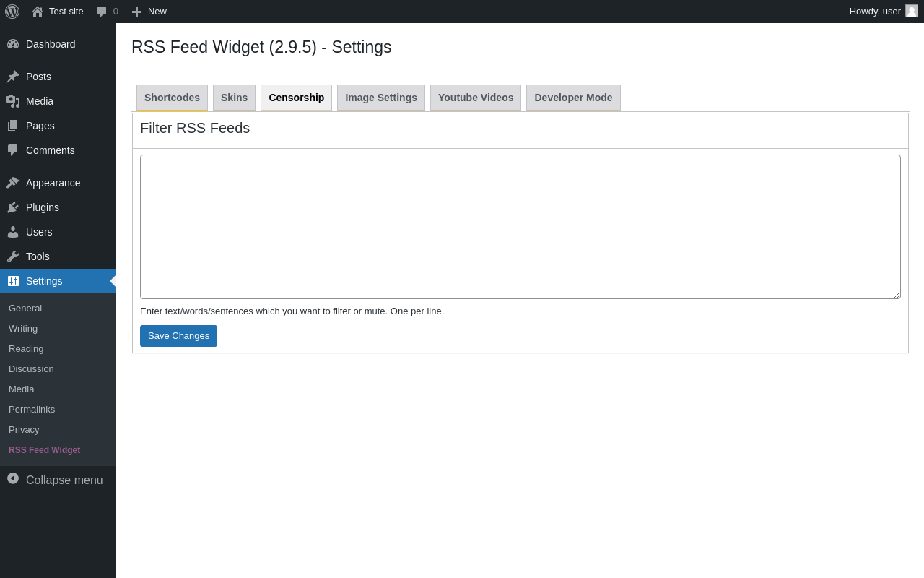Open the comments bubble icon in admin bar
Screen dimensions: 924x578
(102, 12)
